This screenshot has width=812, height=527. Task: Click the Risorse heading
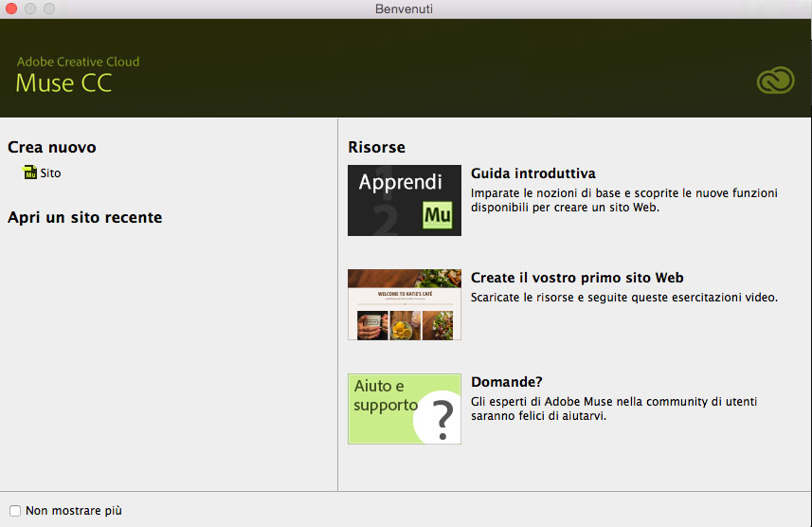[376, 147]
